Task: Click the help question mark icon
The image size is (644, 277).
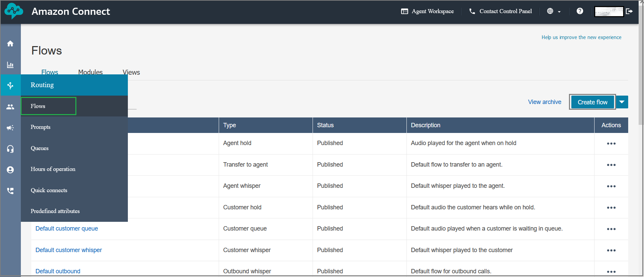Action: coord(580,11)
